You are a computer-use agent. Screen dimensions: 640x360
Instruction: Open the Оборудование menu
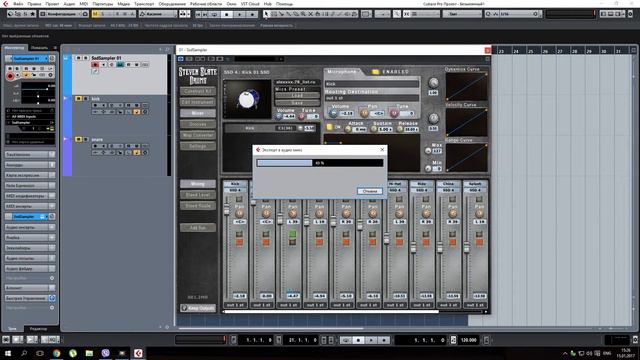tap(172, 4)
